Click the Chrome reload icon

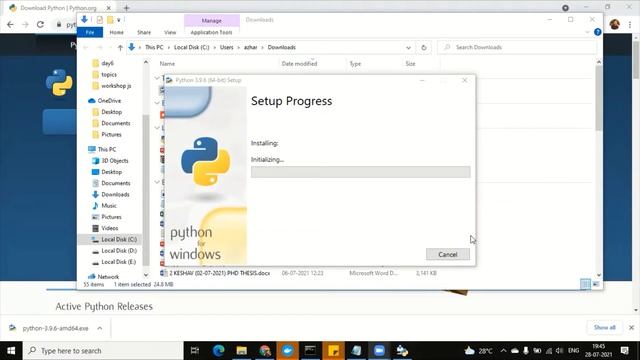pos(40,24)
